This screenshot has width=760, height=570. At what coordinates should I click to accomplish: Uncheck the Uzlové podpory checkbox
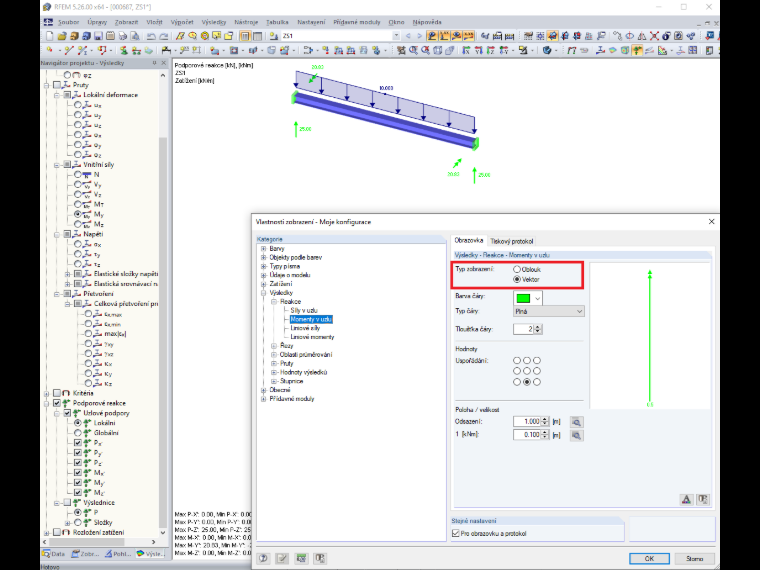(x=67, y=413)
